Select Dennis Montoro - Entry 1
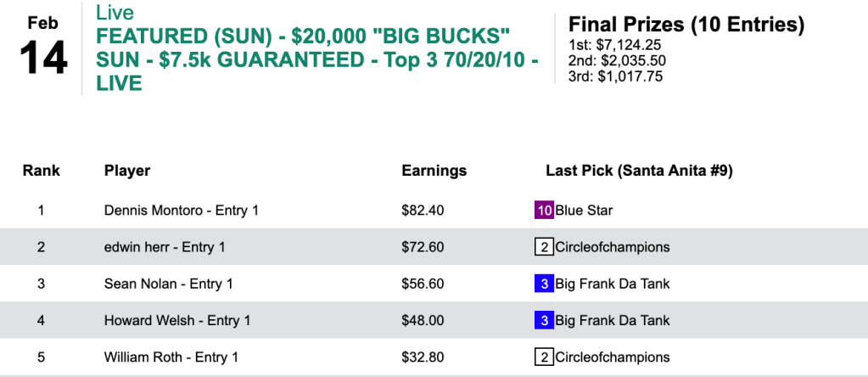Screen dimensions: 868x377 181,211
